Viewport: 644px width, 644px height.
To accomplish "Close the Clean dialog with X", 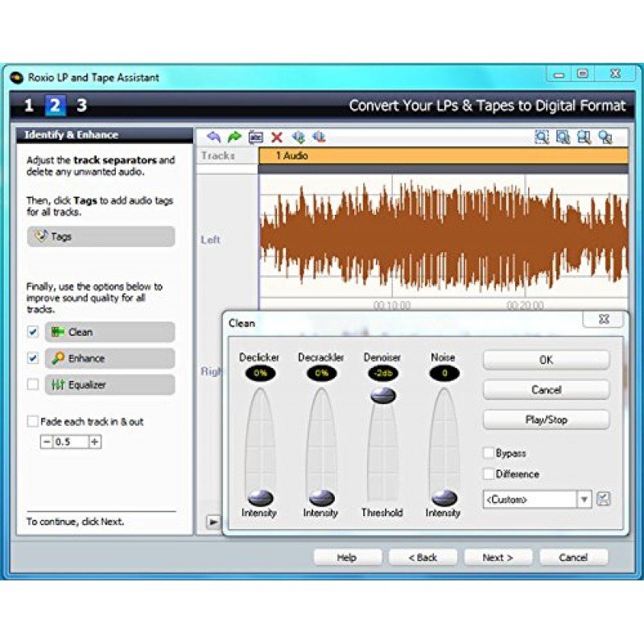I will click(604, 319).
